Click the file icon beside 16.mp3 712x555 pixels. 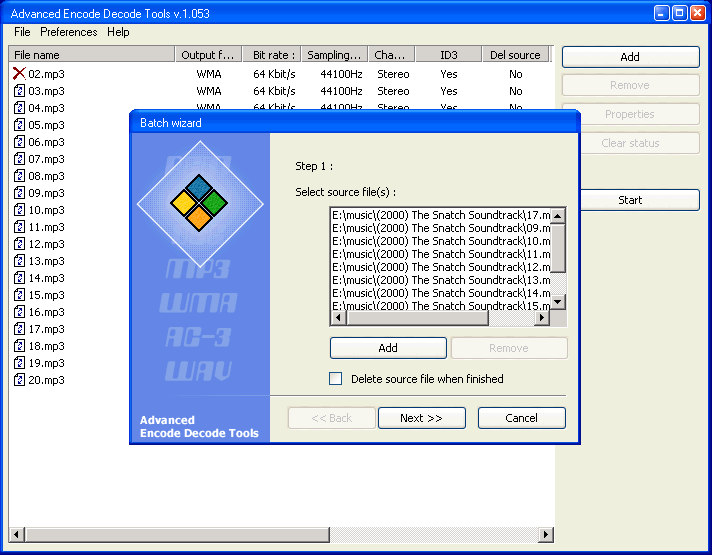[x=19, y=312]
